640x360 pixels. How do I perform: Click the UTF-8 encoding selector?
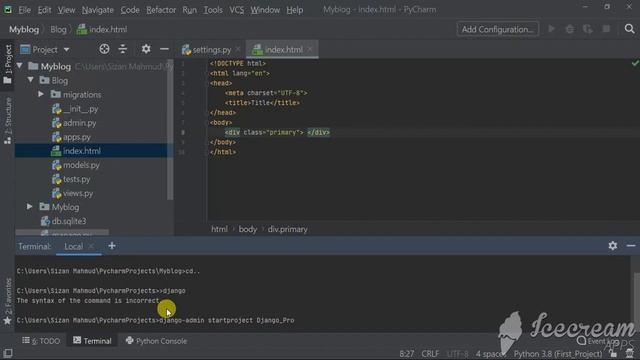[x=458, y=353]
